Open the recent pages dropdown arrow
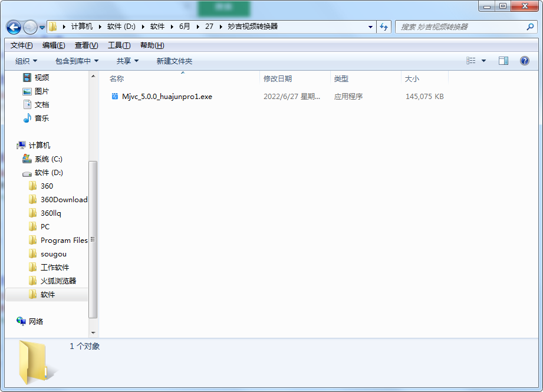This screenshot has height=392, width=543. (42, 27)
